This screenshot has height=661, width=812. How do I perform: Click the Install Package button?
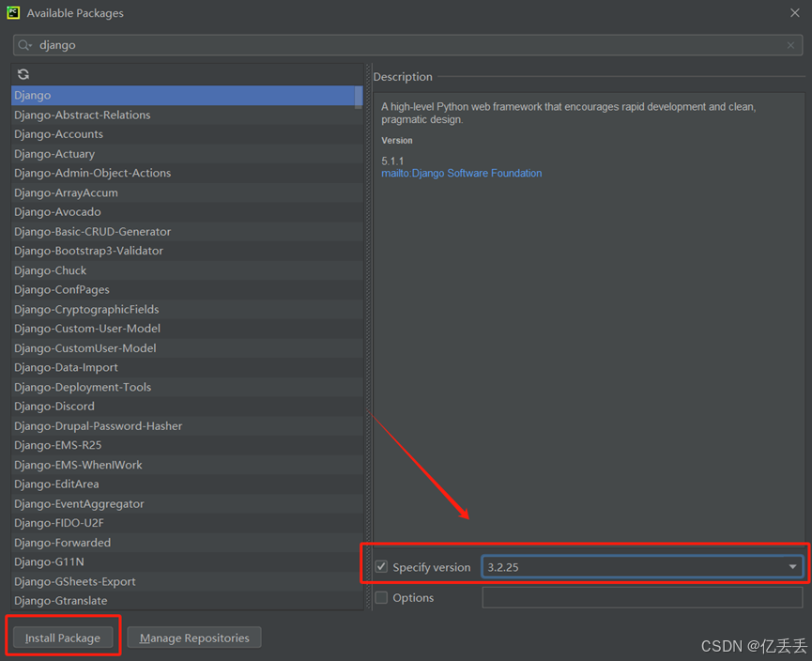(63, 638)
